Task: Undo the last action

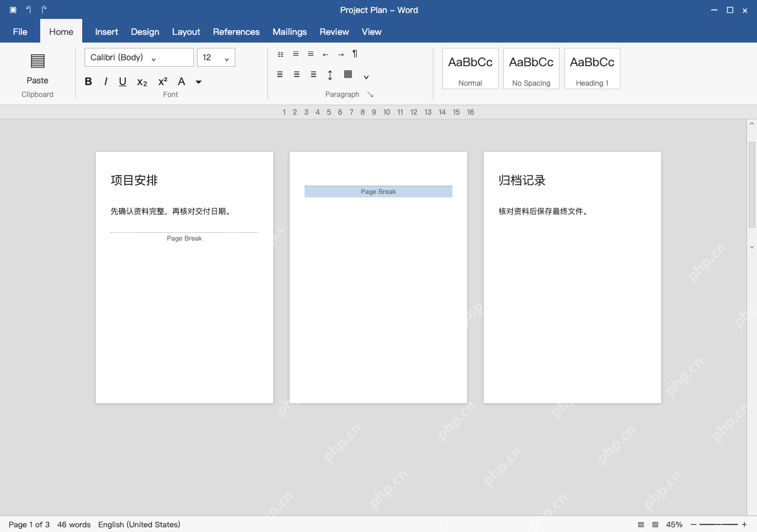Action: click(x=28, y=10)
